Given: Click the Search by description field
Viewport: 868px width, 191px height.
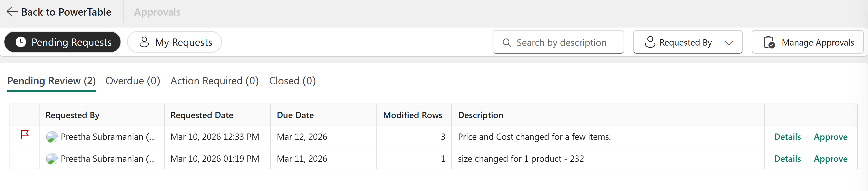Looking at the screenshot, I should (x=561, y=43).
